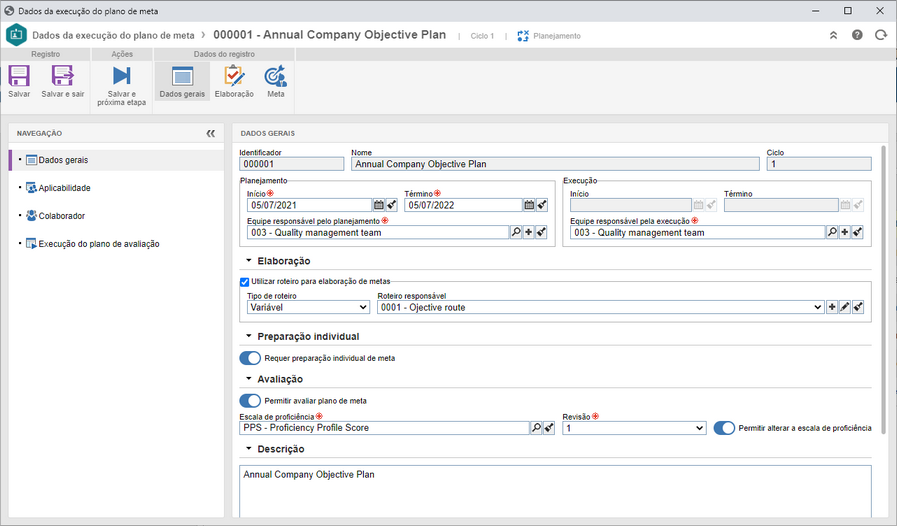The height and width of the screenshot is (526, 897).
Task: Click the Salvar save icon
Action: tap(19, 76)
